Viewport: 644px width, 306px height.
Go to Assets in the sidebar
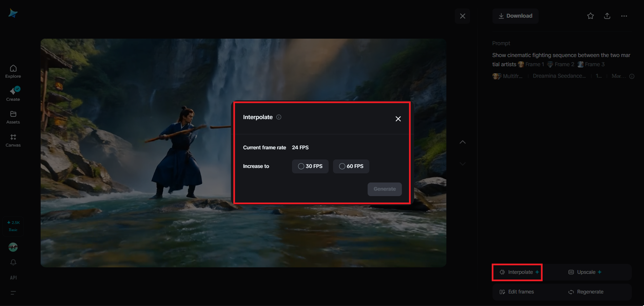coord(13,117)
